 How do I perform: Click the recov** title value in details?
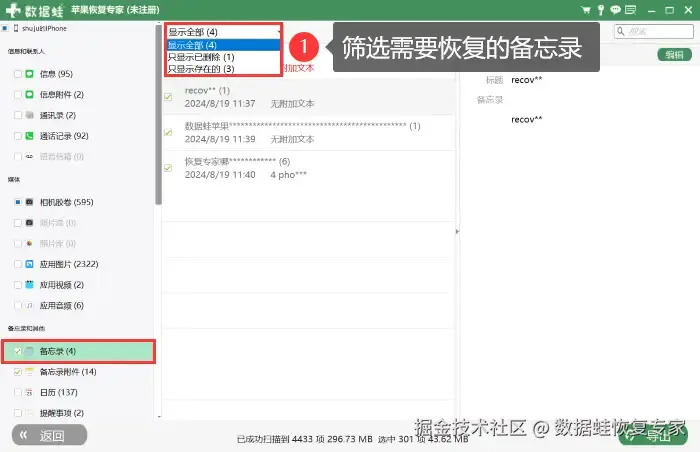(527, 80)
